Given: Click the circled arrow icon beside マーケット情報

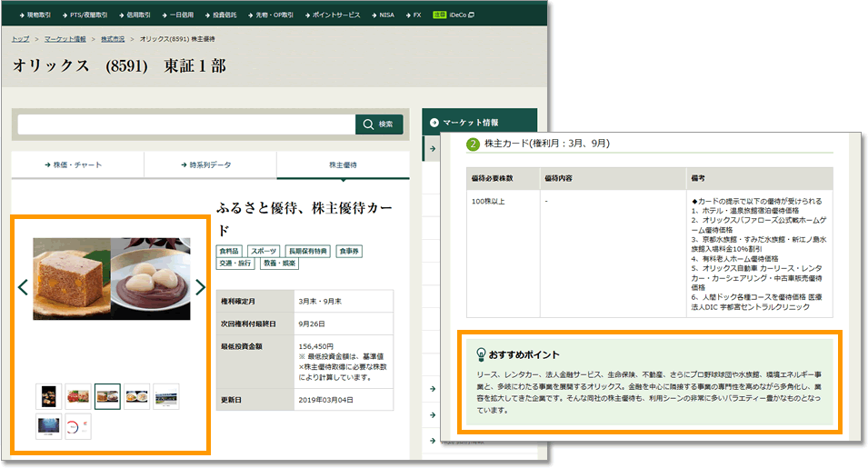Looking at the screenshot, I should pos(434,123).
